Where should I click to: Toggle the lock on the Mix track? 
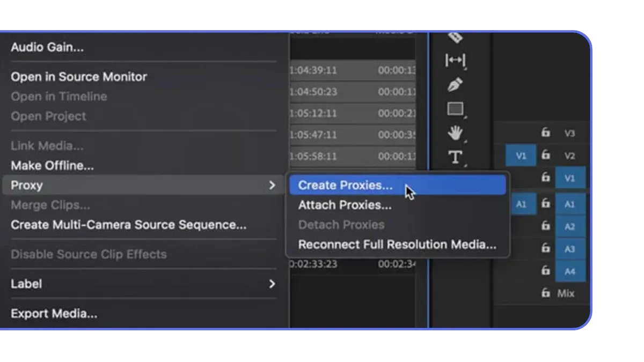pyautogui.click(x=546, y=293)
